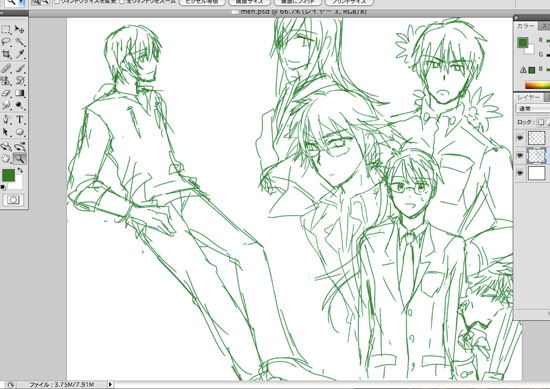Viewport: 550px width, 389px height.
Task: Click the color spectrum ramp
Action: point(537,85)
